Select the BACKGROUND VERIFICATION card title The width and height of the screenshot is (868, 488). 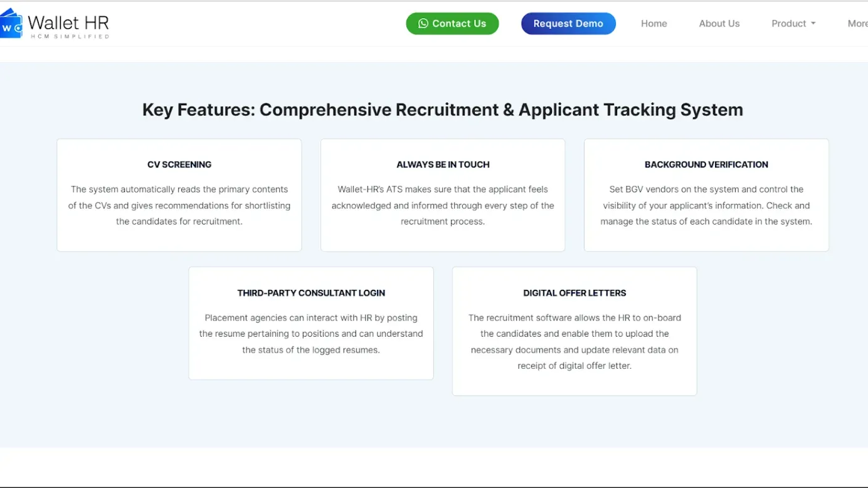tap(706, 164)
